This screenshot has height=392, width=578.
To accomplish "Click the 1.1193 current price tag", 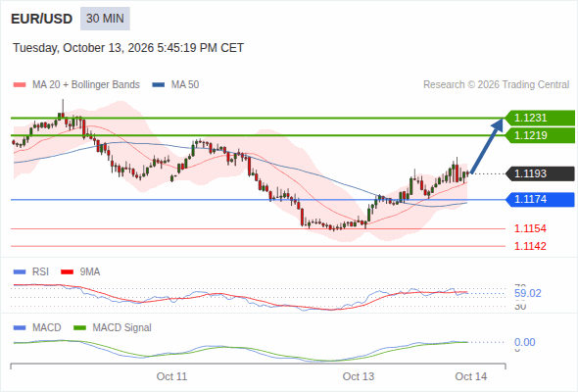I will point(540,173).
